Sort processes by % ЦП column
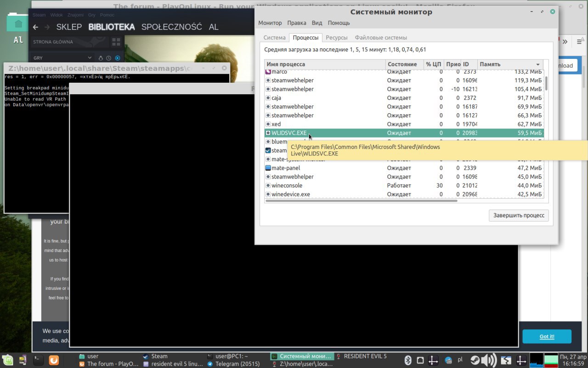The image size is (588, 368). click(434, 64)
